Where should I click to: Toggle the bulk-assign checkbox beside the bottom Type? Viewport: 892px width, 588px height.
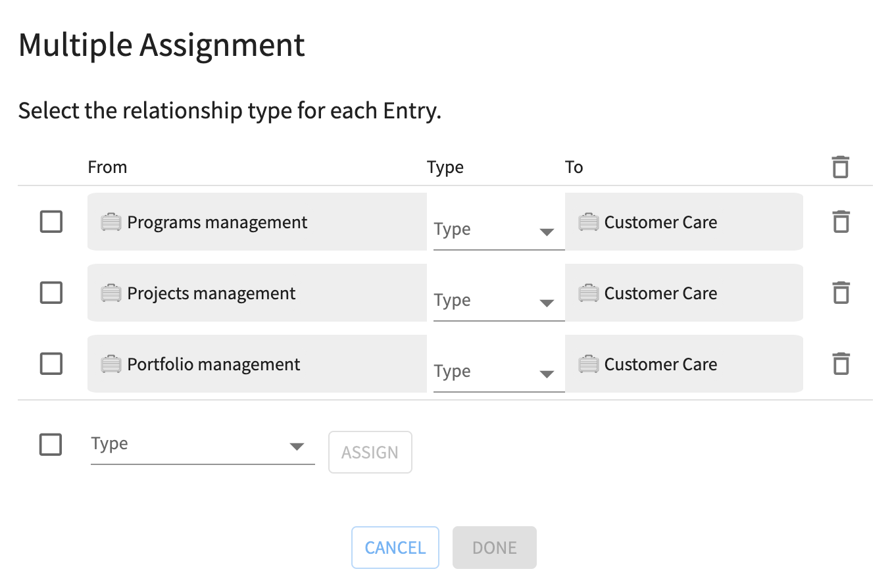click(x=51, y=445)
